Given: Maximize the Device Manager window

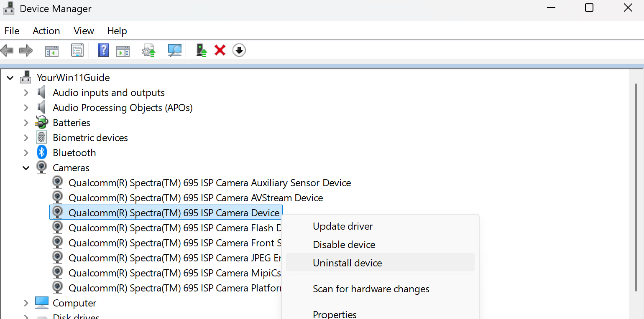Looking at the screenshot, I should [589, 8].
